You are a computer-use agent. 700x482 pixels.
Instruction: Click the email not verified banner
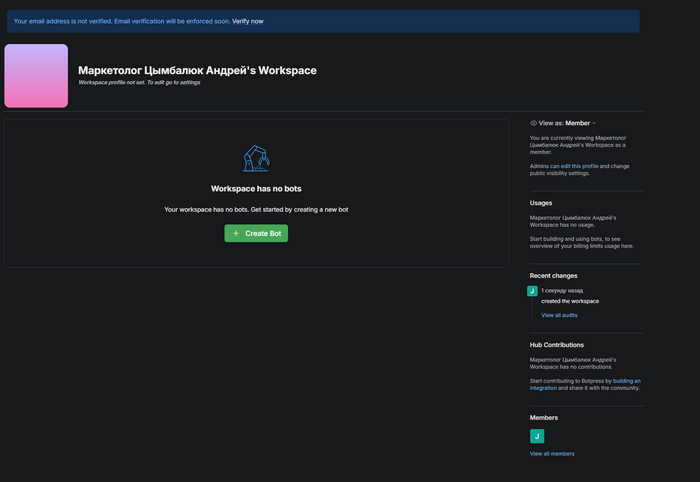pos(120,21)
